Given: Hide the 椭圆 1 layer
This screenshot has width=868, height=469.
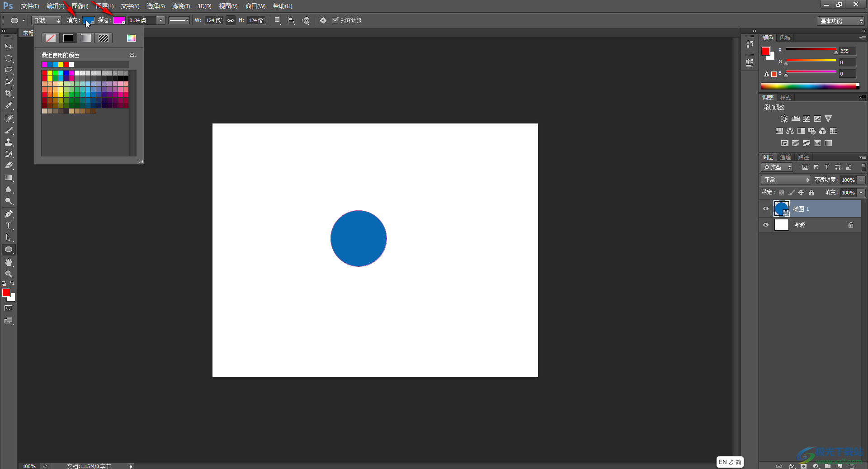Looking at the screenshot, I should pyautogui.click(x=766, y=209).
